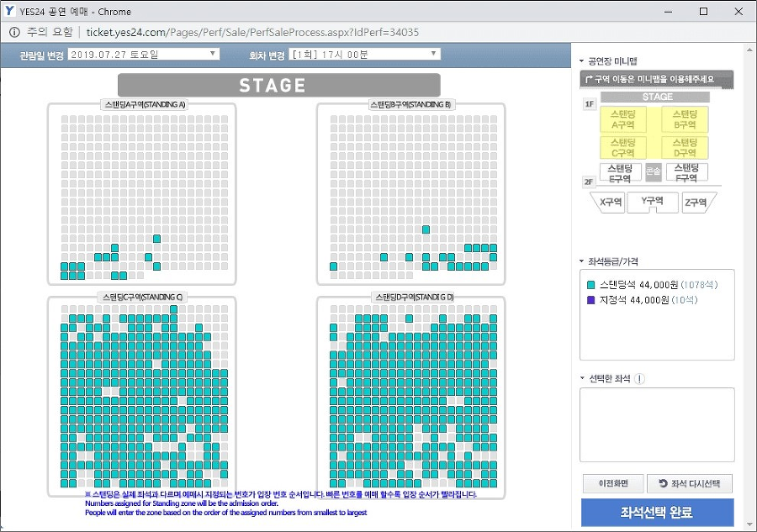
Task: Click 좌석 다시선택 to reset seats
Action: click(690, 484)
